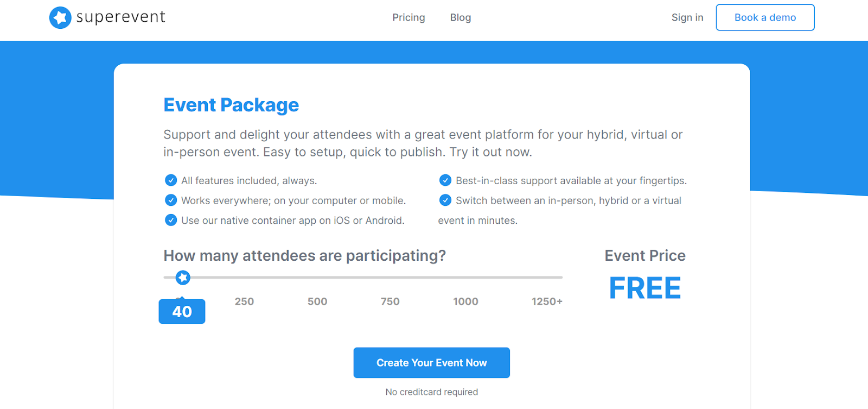868x409 pixels.
Task: Select the 750 attendees mark
Action: (390, 301)
